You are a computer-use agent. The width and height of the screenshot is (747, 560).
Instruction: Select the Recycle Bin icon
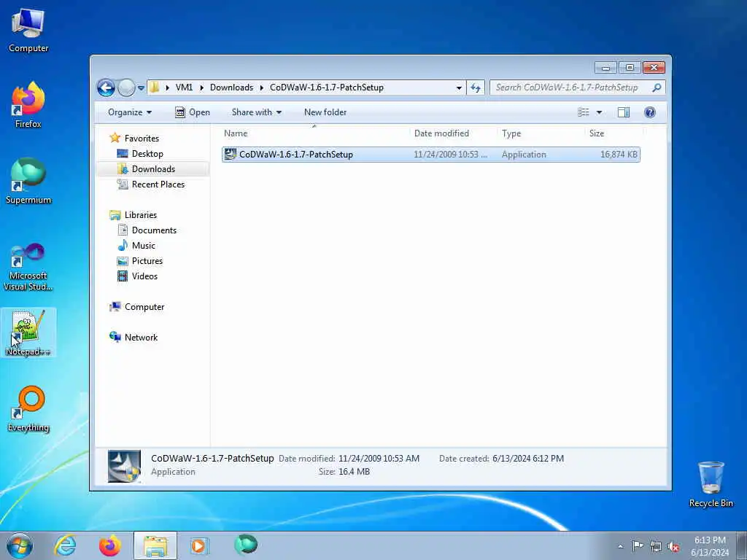711,485
